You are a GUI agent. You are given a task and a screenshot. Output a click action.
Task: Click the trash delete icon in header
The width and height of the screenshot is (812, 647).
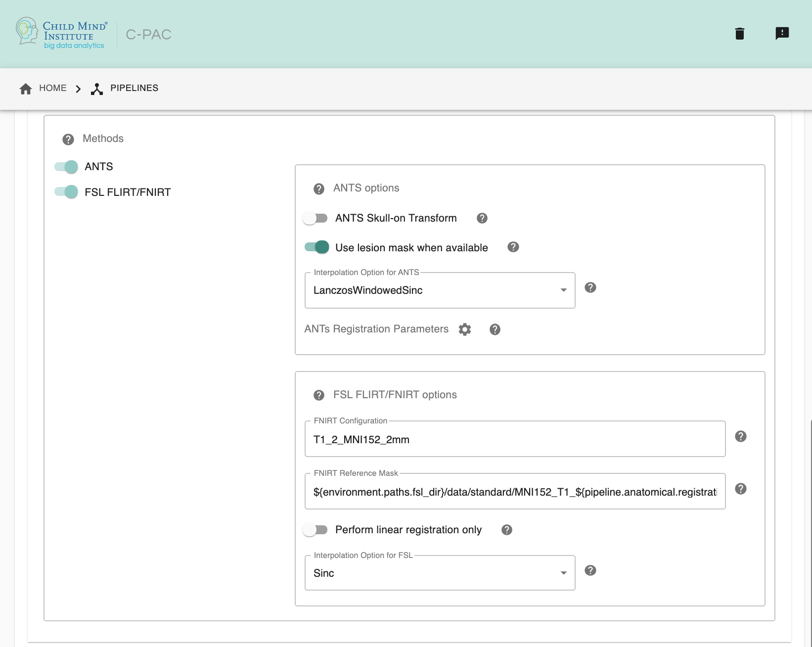click(x=739, y=34)
